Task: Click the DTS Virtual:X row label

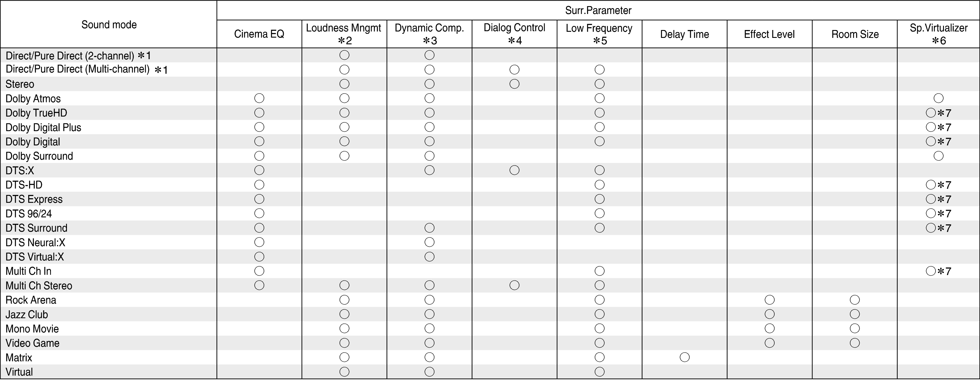Action: point(35,257)
